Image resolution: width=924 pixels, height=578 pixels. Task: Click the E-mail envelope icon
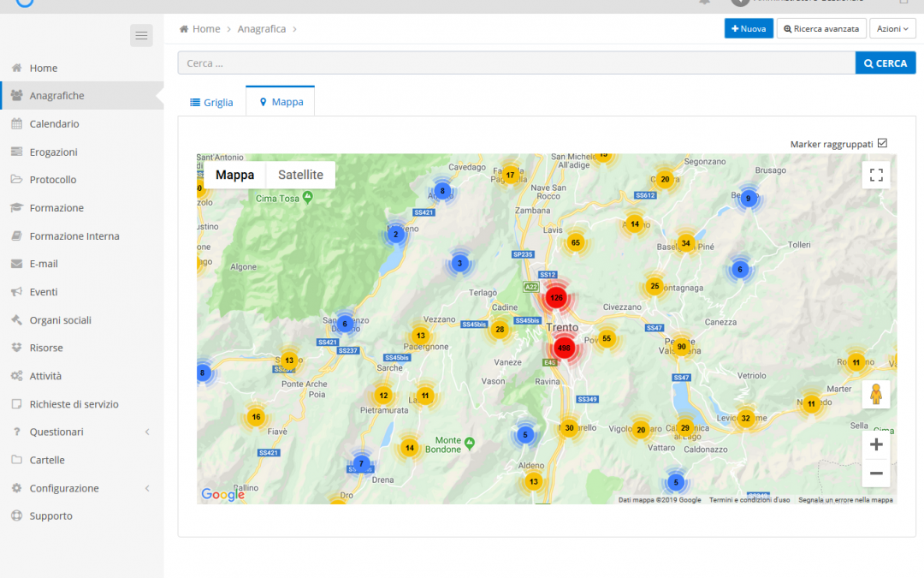(16, 264)
